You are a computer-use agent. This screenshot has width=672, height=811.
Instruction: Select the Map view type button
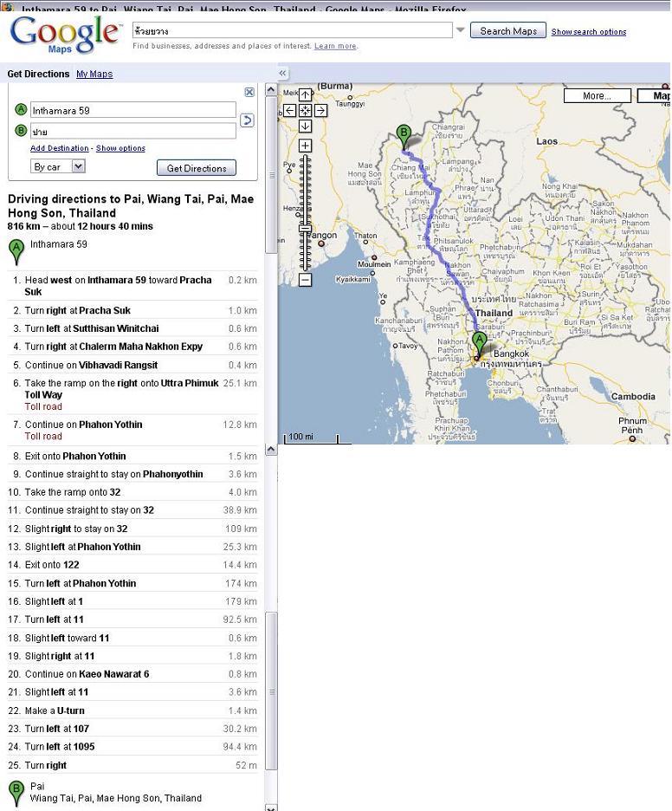point(655,95)
